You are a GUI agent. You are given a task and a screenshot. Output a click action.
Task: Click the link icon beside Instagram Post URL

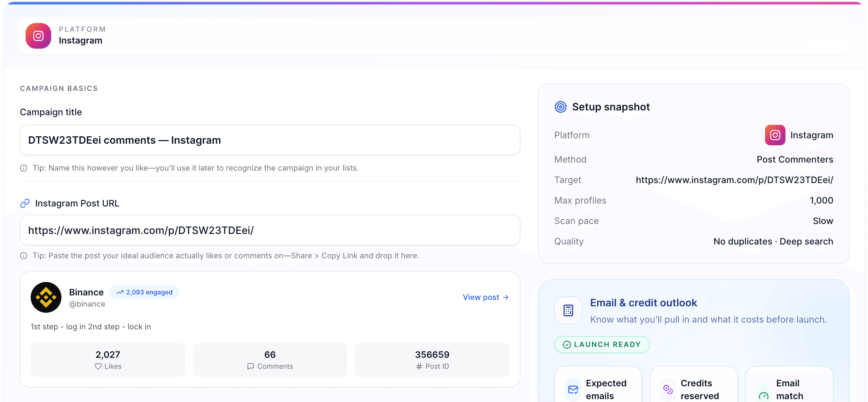coord(25,203)
